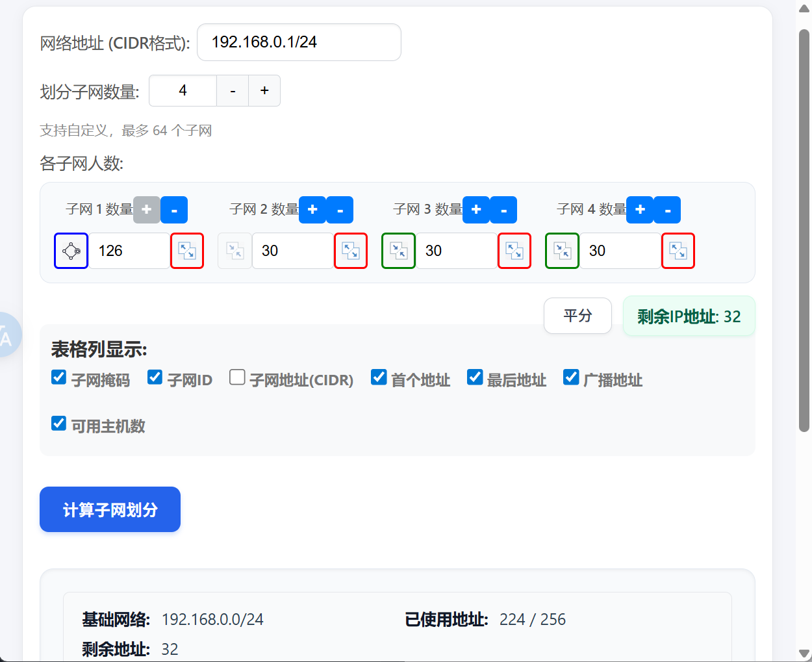812x662 pixels.
Task: Click the 网络地址 CIDR input field
Action: 299,42
